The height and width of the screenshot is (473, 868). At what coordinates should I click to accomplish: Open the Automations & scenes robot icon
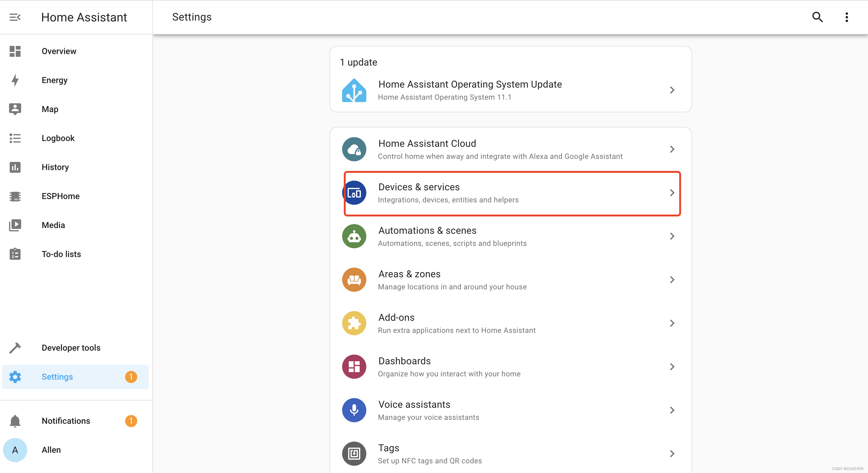354,236
